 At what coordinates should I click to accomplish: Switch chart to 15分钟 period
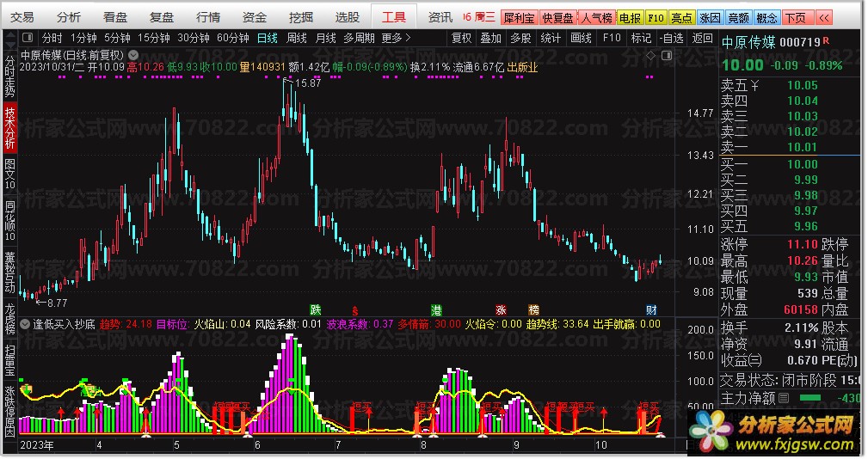tap(153, 38)
